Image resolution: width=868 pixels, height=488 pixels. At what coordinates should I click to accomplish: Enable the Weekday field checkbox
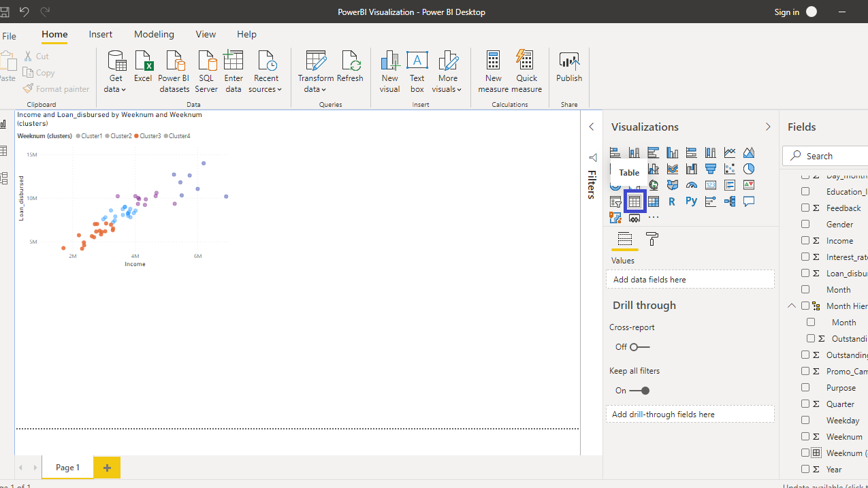[805, 421]
